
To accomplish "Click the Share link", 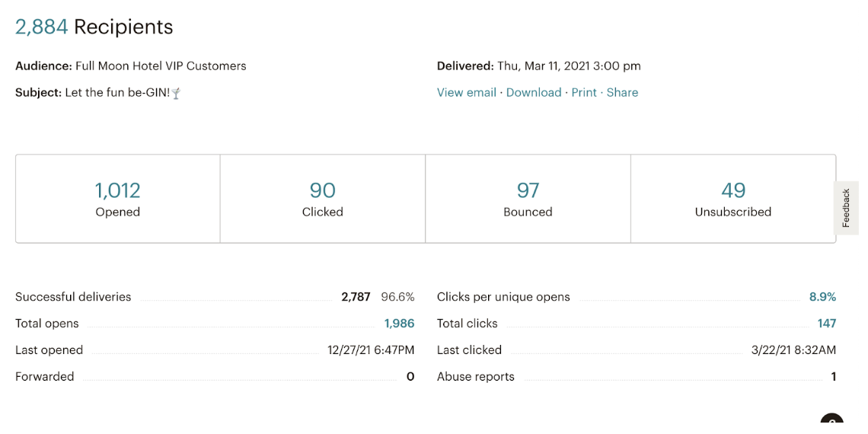I will click(622, 93).
